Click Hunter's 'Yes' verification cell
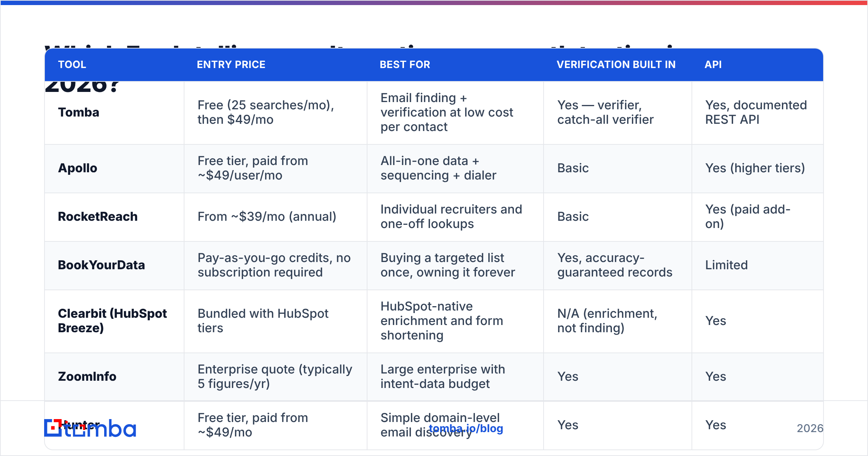The height and width of the screenshot is (456, 868). 618,425
